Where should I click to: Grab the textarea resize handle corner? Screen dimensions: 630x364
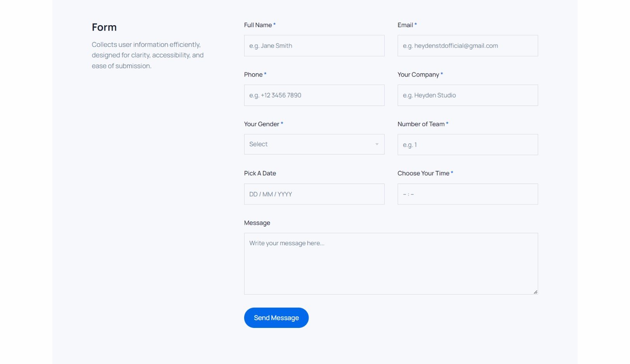[535, 292]
